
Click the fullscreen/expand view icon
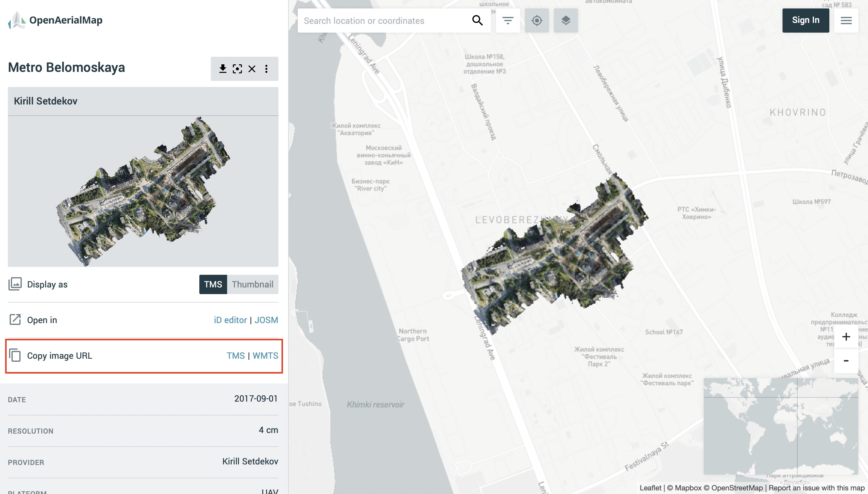tap(237, 67)
